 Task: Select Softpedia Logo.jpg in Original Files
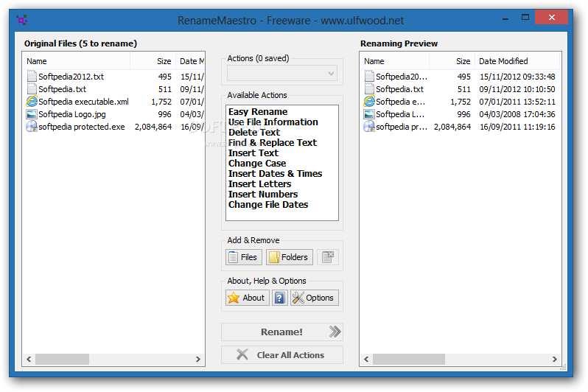72,114
